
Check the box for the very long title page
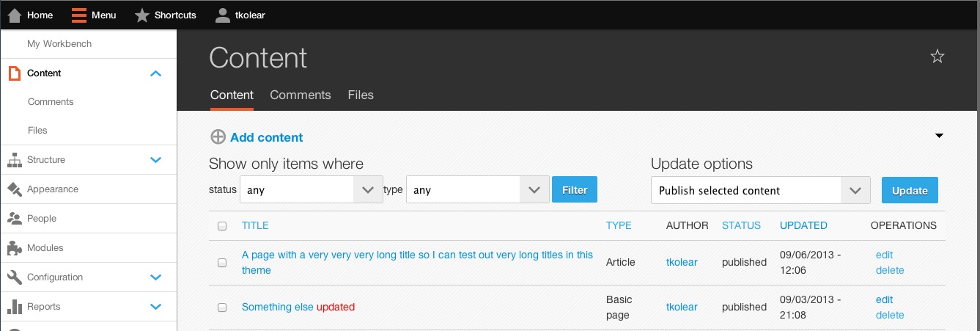222,263
